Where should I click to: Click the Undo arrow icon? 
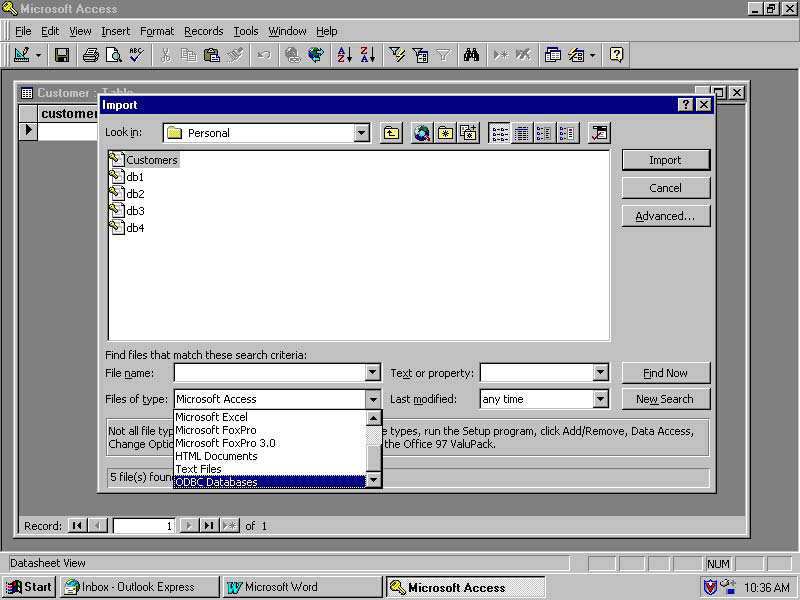pos(264,55)
